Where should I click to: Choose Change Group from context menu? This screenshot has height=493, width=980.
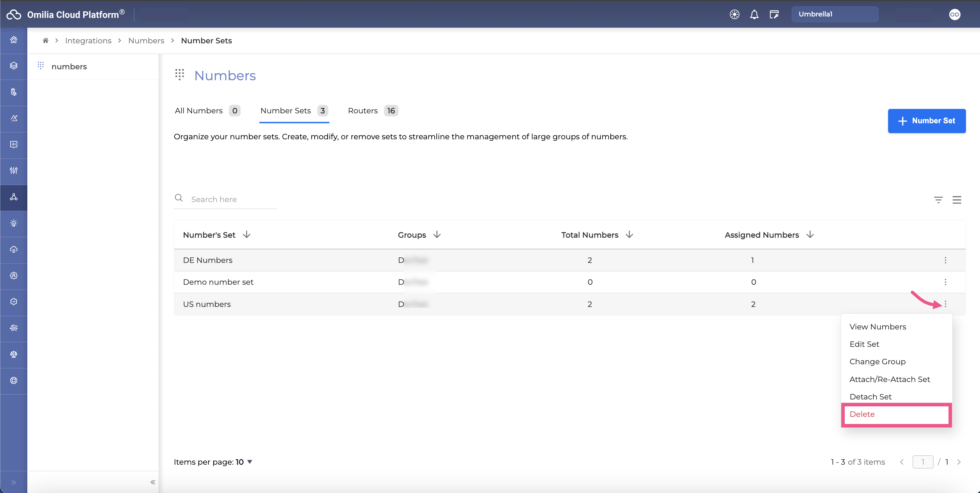click(x=877, y=362)
